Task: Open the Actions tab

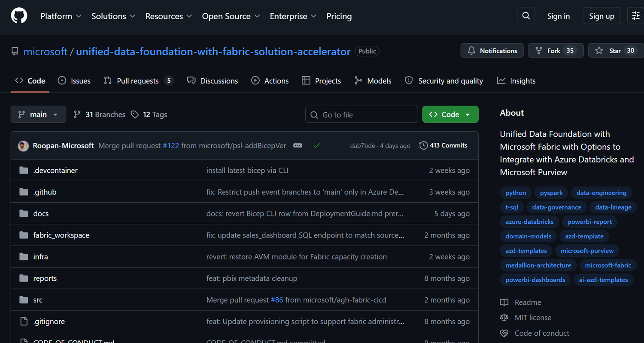Action: pyautogui.click(x=270, y=81)
